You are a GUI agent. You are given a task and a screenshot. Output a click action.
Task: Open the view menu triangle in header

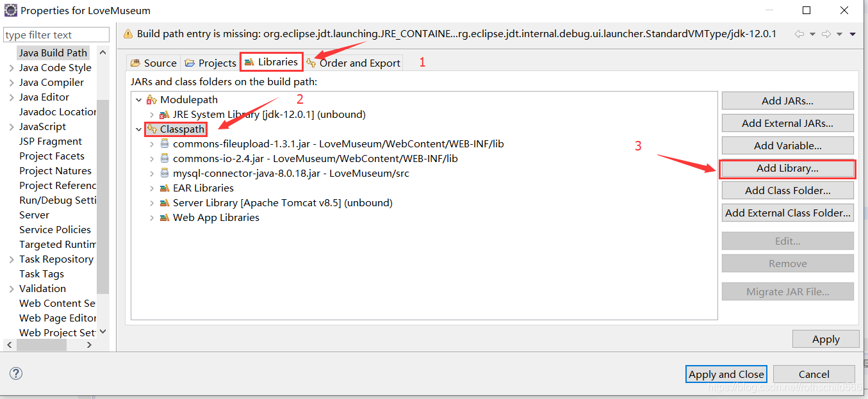click(x=853, y=34)
